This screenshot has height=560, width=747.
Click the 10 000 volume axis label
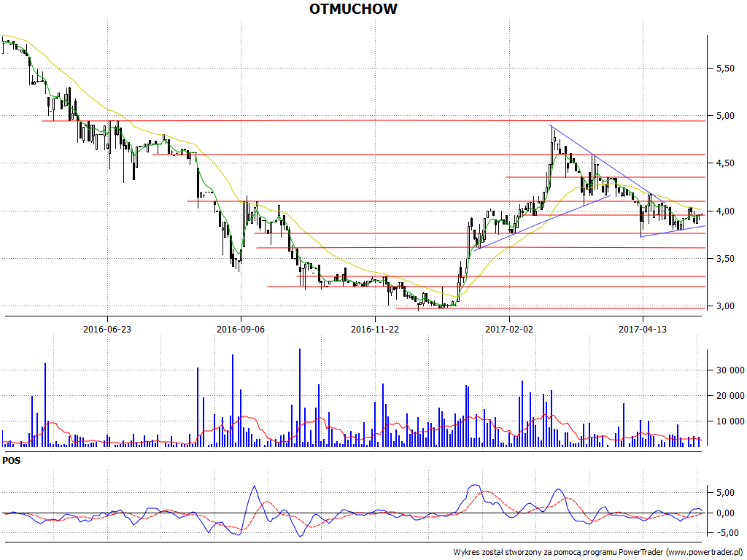(x=730, y=421)
